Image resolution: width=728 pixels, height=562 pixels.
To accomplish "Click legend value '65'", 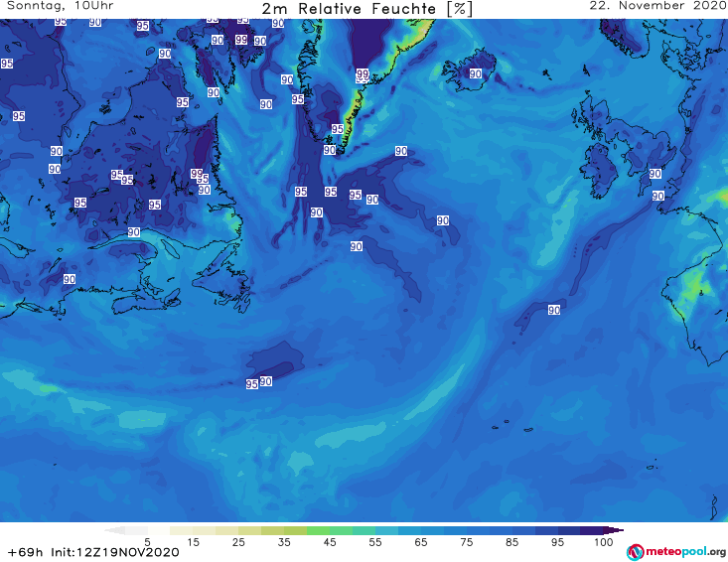I will click(x=421, y=542).
